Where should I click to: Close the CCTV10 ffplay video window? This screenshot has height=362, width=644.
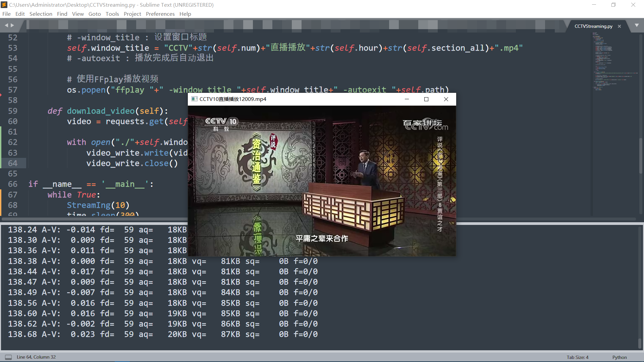(446, 99)
